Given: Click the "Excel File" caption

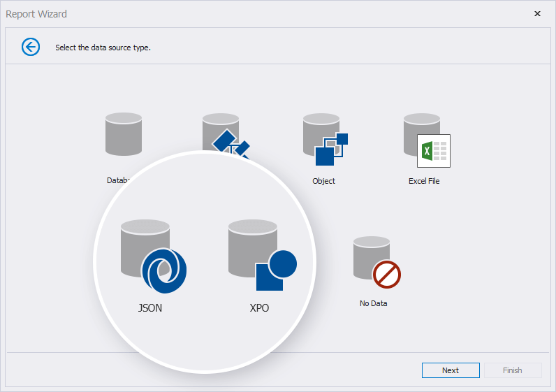Looking at the screenshot, I should [x=424, y=181].
